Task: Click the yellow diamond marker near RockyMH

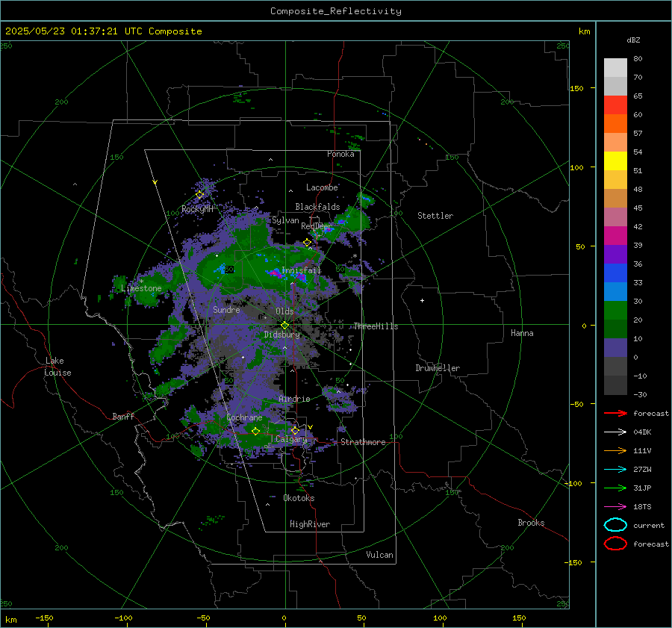Action: (199, 195)
